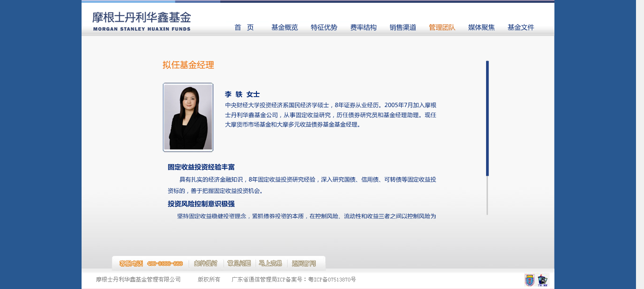Click the 马上交易 trade now option
Viewport: 644px width, 289px height.
point(270,263)
